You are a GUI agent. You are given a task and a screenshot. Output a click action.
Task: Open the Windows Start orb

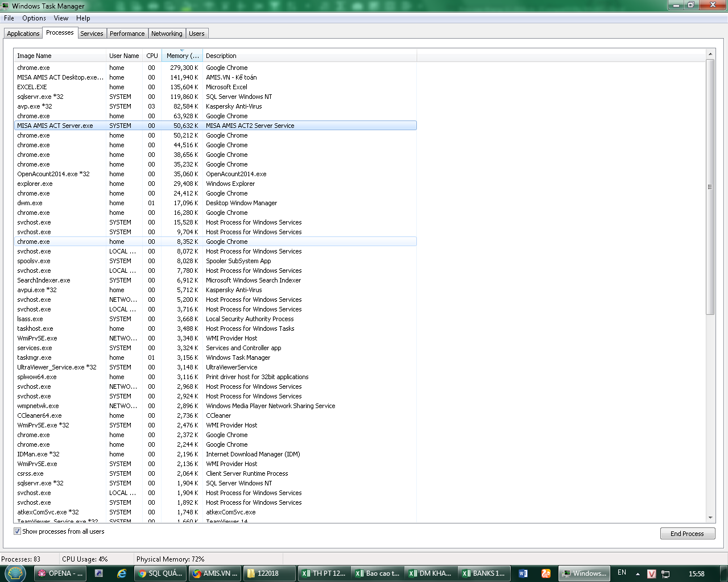[x=15, y=573]
